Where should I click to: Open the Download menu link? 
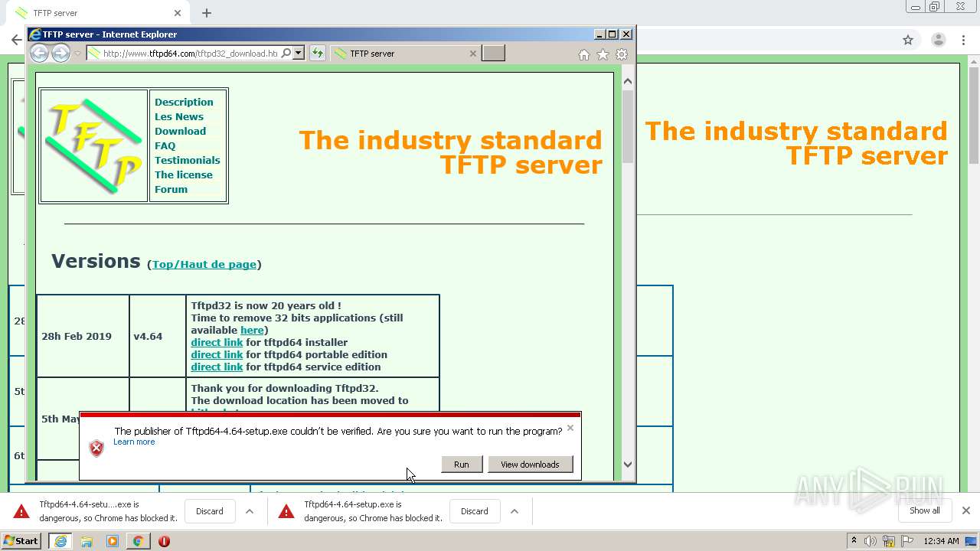click(x=180, y=131)
